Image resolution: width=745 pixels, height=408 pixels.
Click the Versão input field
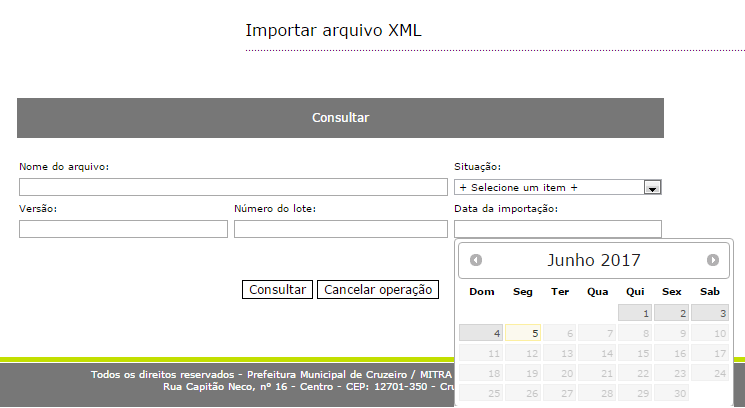coord(123,229)
